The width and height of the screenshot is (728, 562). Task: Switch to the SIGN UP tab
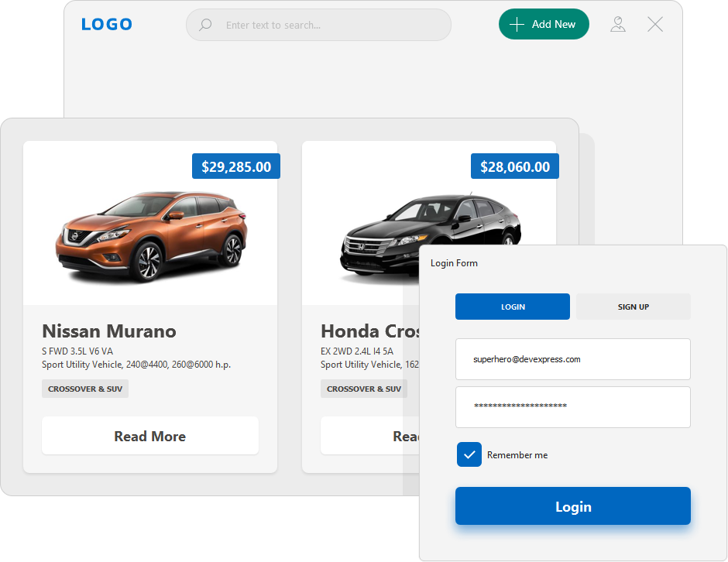[x=633, y=307]
